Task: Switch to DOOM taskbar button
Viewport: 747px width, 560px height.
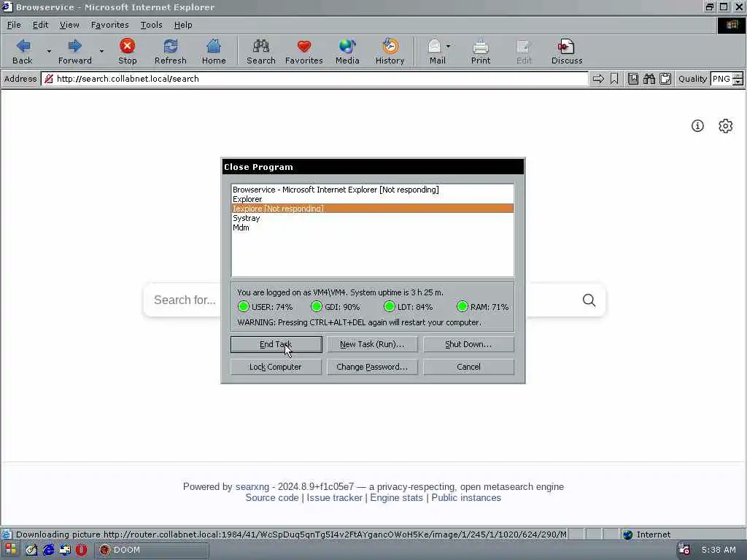Action: (x=152, y=550)
